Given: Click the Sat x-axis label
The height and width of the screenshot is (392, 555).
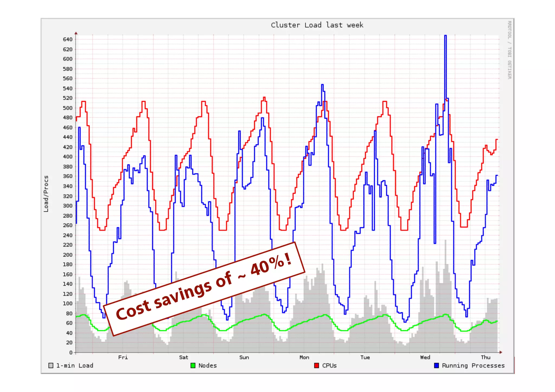Looking at the screenshot, I should [183, 357].
